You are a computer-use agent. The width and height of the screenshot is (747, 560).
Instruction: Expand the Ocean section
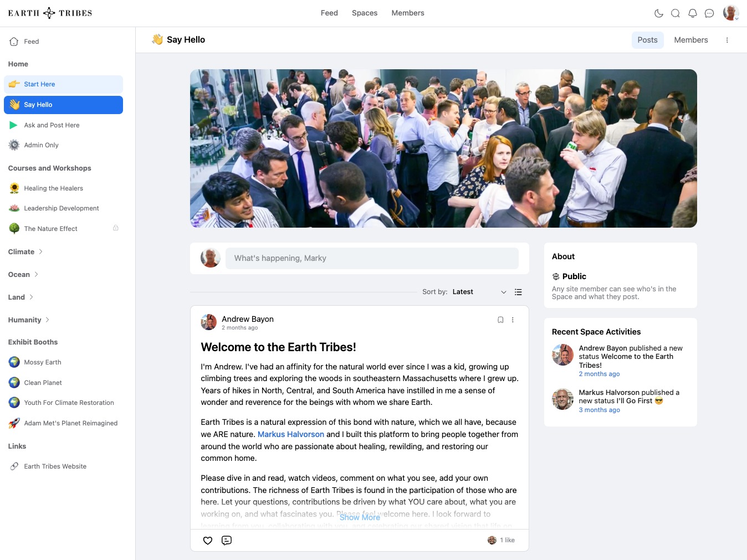tap(23, 275)
